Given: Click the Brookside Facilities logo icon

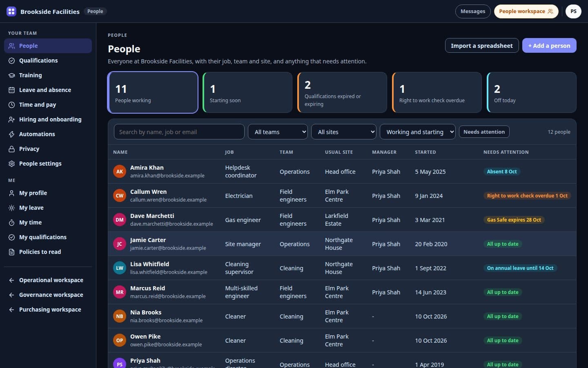Looking at the screenshot, I should click(11, 11).
